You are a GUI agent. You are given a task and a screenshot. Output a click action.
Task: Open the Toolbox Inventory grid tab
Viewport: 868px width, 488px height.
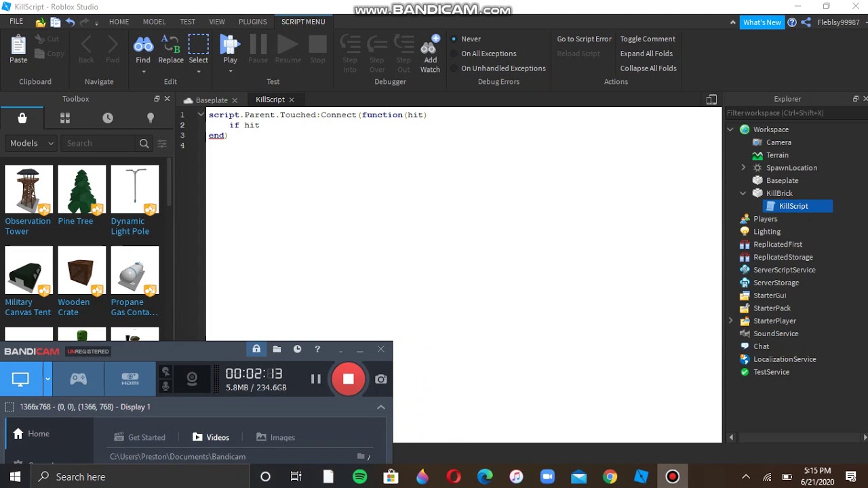(65, 118)
